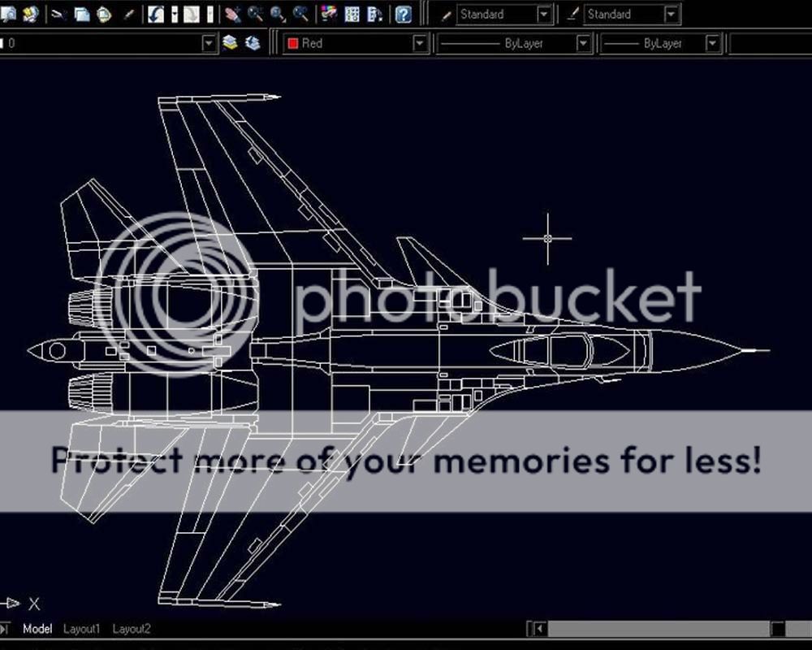Click the Zoom Window icon
The height and width of the screenshot is (650, 812).
(x=278, y=14)
